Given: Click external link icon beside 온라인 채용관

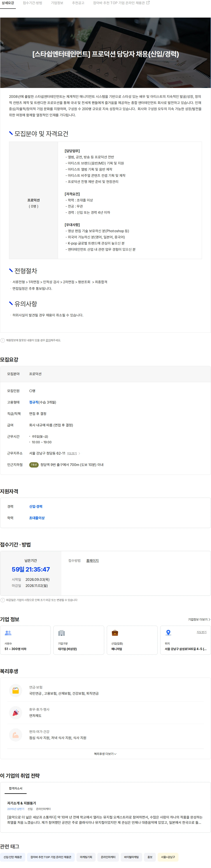Looking at the screenshot, I should (x=148, y=3).
